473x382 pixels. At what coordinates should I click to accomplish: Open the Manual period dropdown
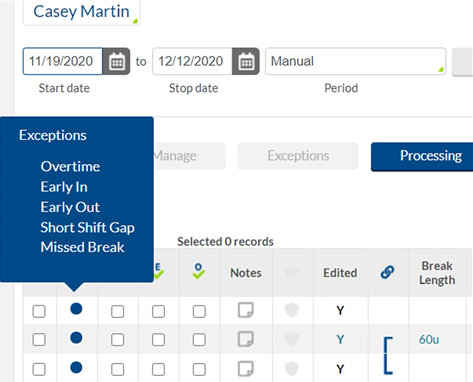coord(356,61)
